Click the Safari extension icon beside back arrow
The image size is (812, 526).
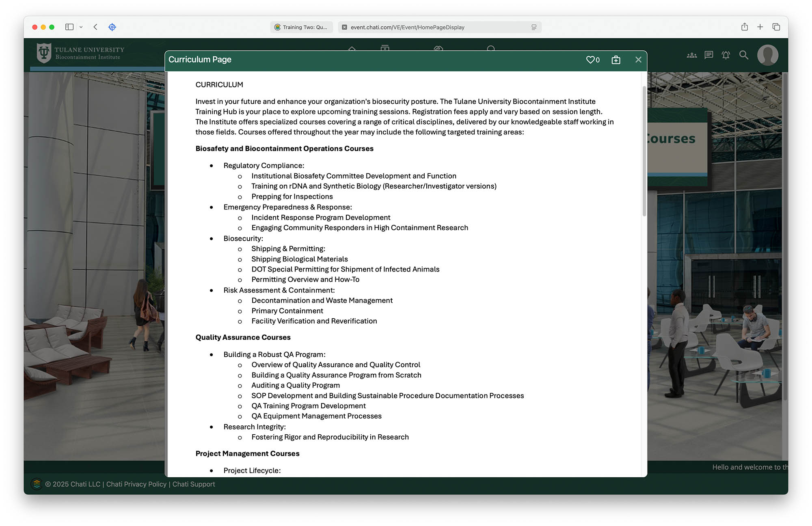pos(112,27)
